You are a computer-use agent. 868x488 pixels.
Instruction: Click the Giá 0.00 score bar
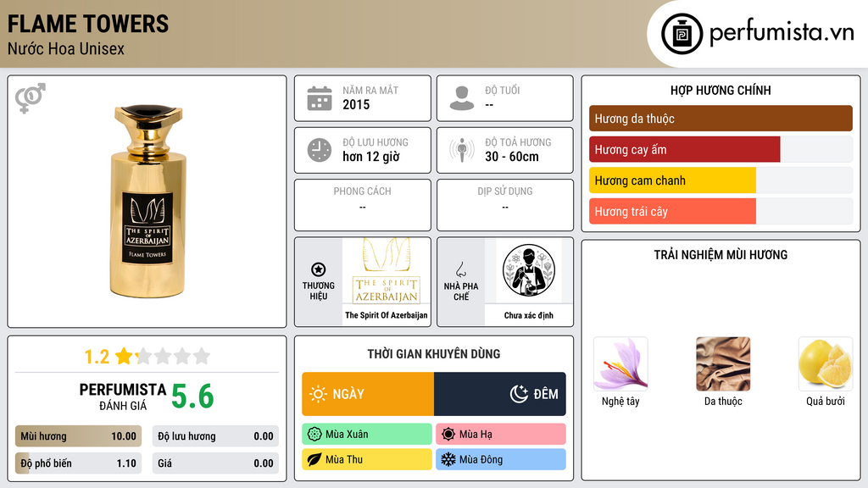215,463
